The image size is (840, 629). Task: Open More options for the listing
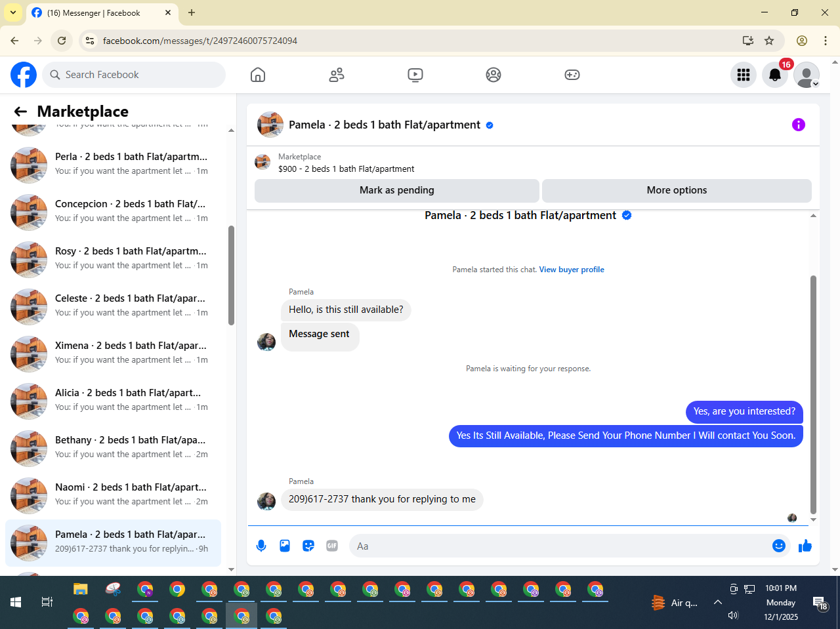[x=677, y=190]
